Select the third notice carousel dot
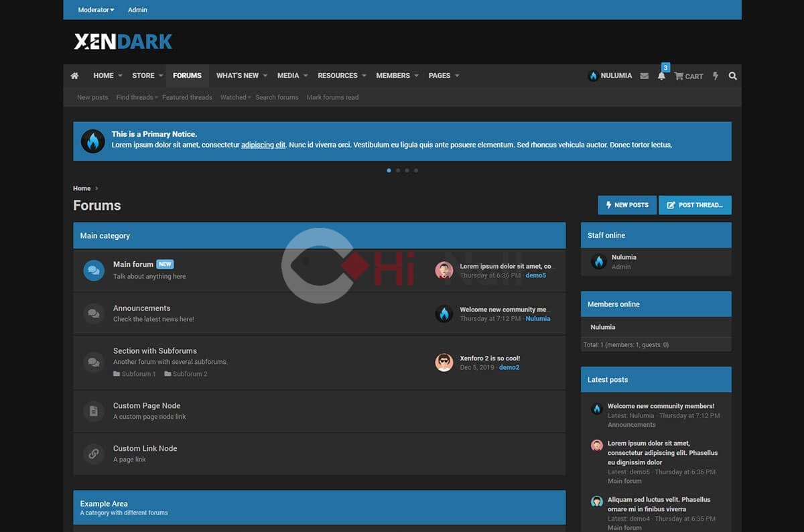804x532 pixels. click(407, 170)
